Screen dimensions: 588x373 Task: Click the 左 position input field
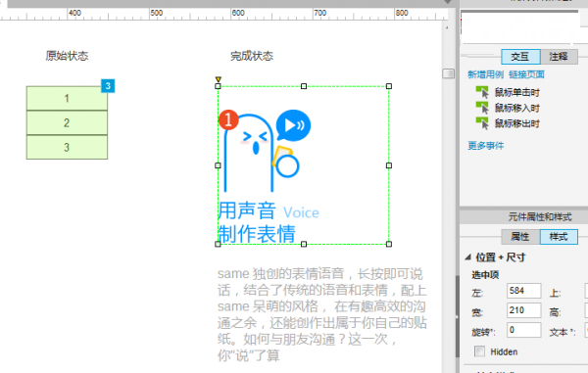(x=524, y=291)
